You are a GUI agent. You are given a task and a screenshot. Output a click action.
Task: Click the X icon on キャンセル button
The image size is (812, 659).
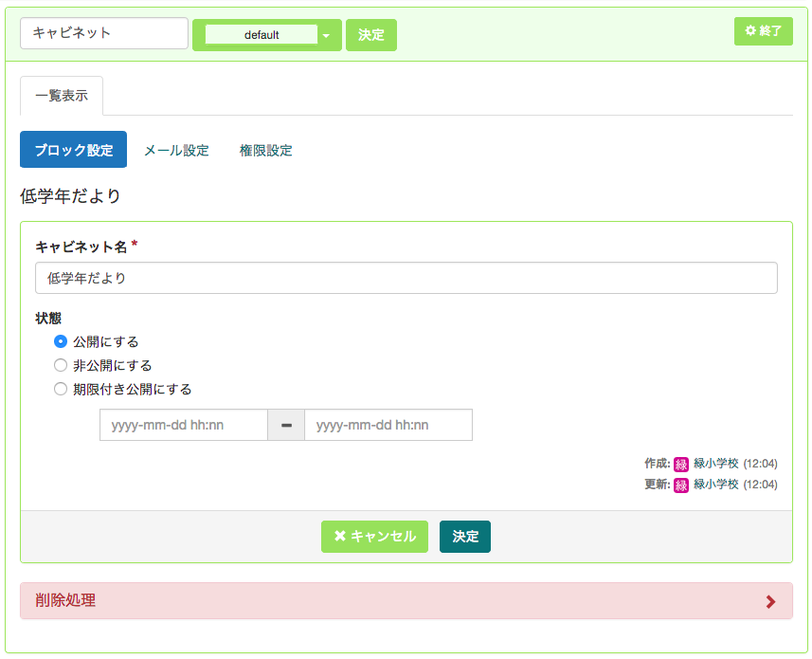340,536
